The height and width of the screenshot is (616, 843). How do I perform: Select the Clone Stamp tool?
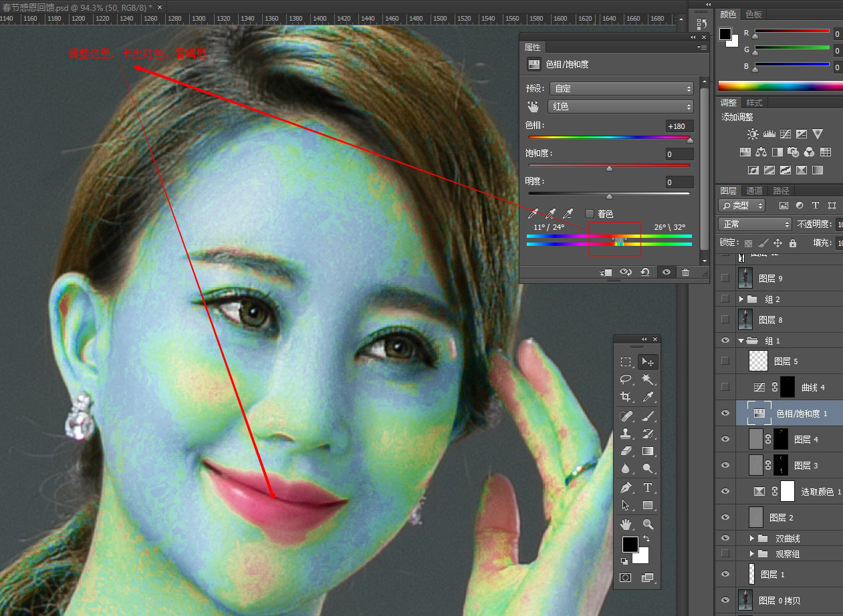626,434
